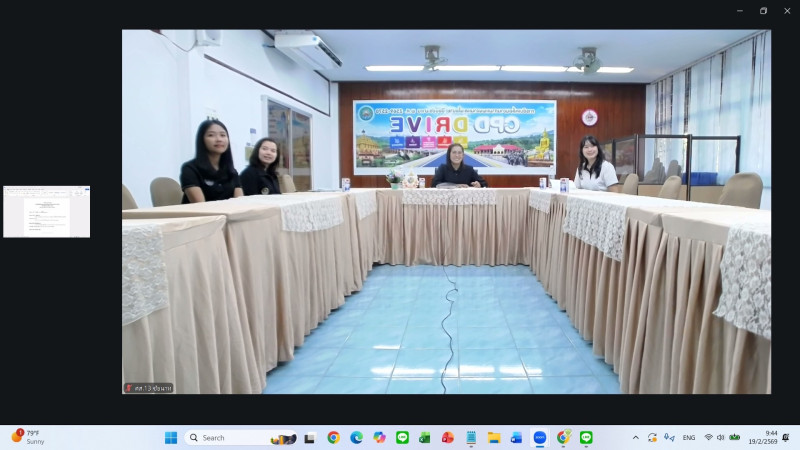Open the ENG language input switcher
Screen dimensions: 800x450
click(x=689, y=437)
